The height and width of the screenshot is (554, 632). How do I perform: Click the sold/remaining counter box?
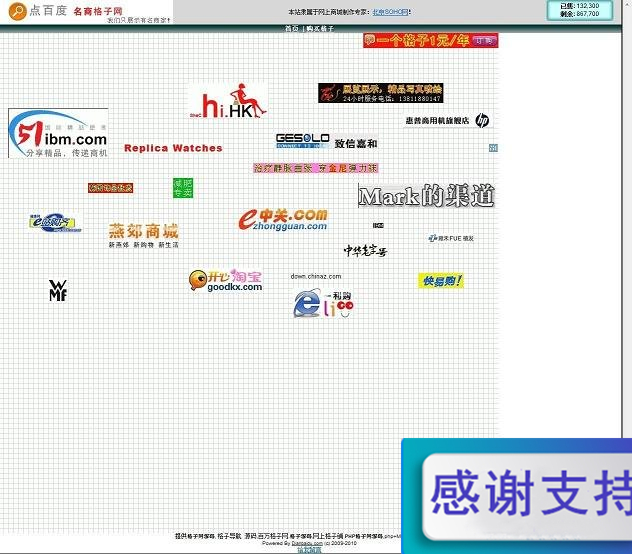pyautogui.click(x=580, y=10)
